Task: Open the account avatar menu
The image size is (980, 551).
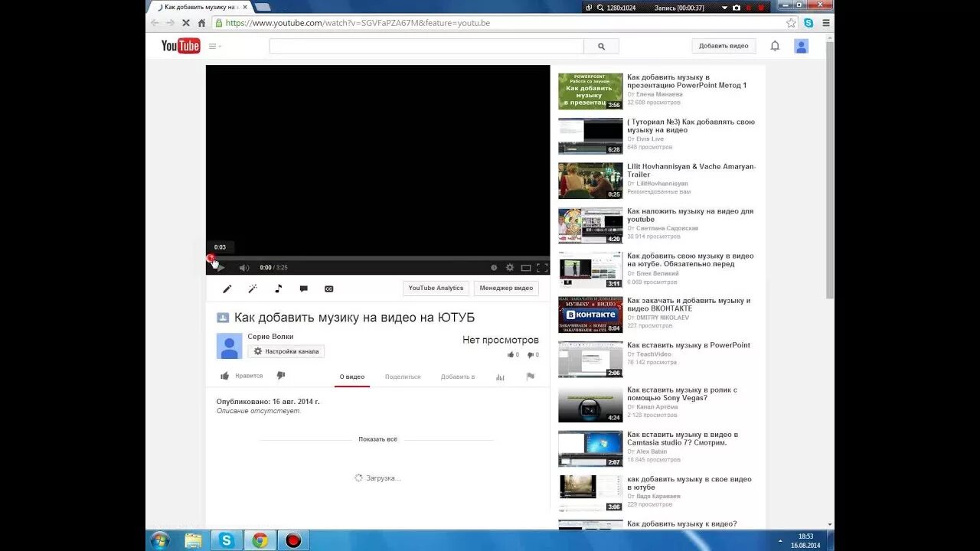Action: point(802,46)
